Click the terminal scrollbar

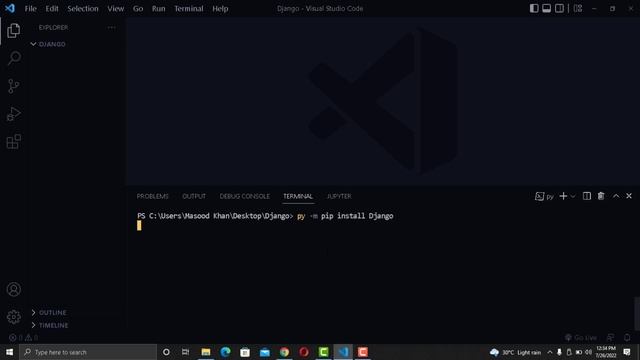point(637,313)
